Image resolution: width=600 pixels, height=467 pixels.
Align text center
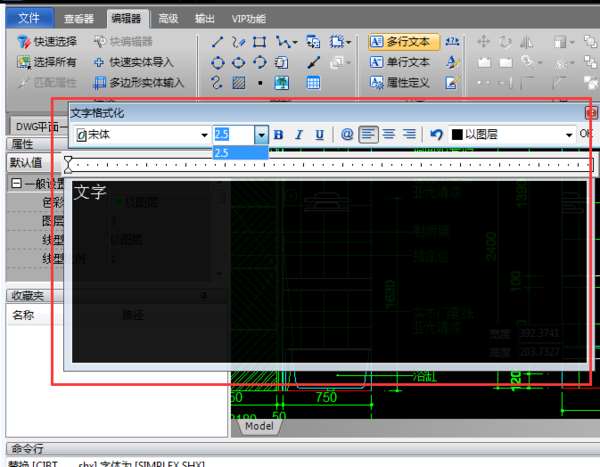click(389, 134)
